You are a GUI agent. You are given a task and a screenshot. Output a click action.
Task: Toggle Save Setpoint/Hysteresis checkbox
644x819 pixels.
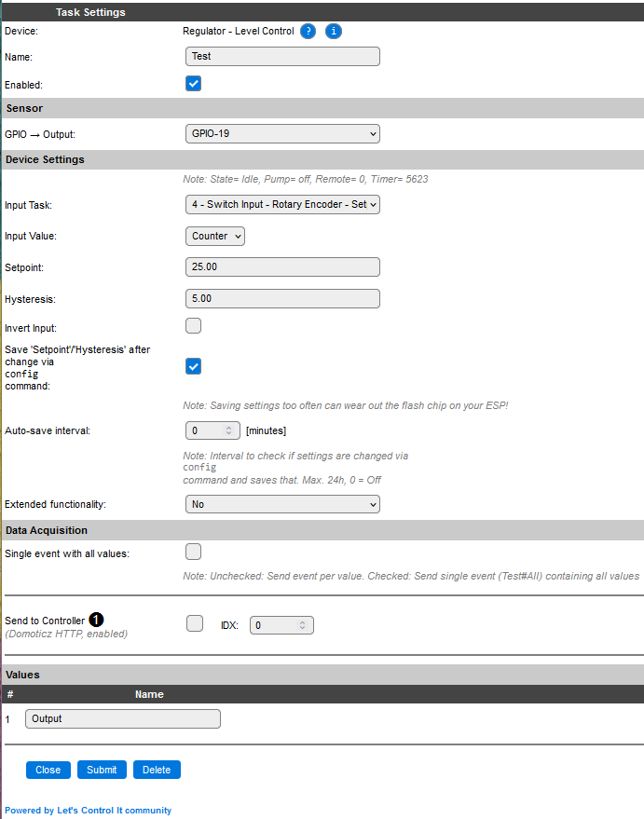(x=193, y=366)
